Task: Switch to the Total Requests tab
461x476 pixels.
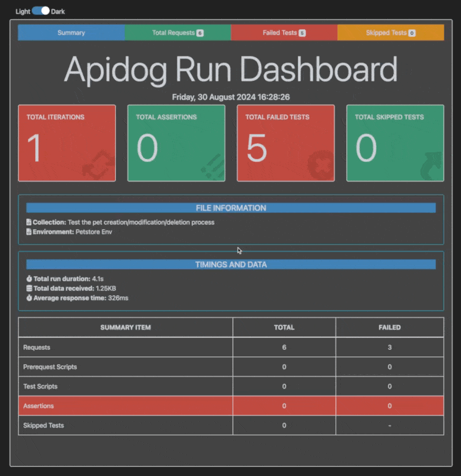Action: click(x=177, y=33)
